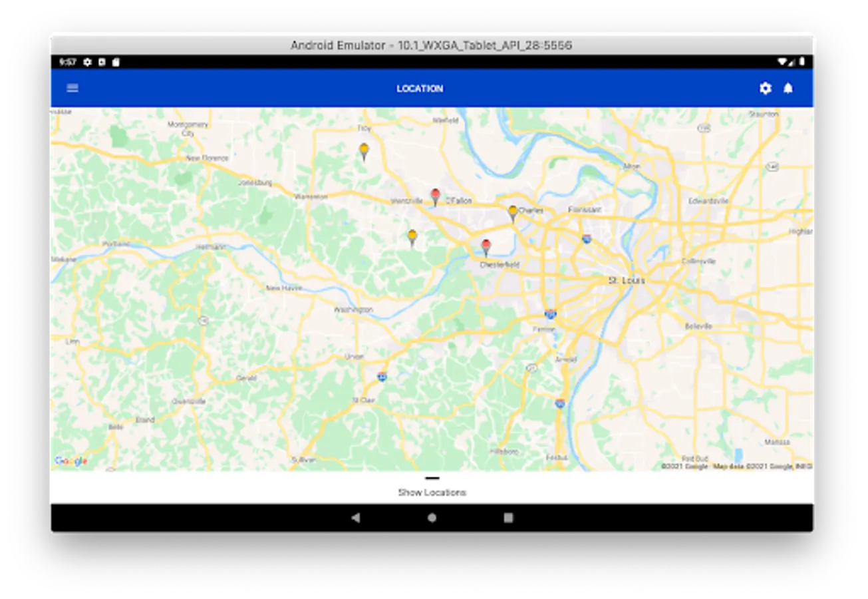Click the Washington label on the map
This screenshot has width=868, height=599.
tap(353, 309)
